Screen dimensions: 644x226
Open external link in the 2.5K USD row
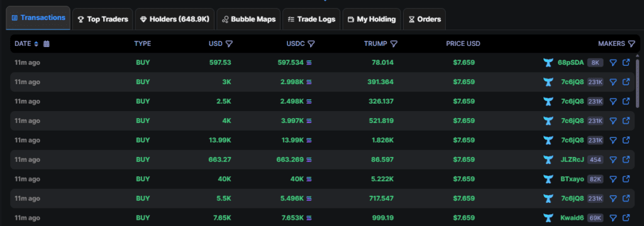tap(626, 101)
